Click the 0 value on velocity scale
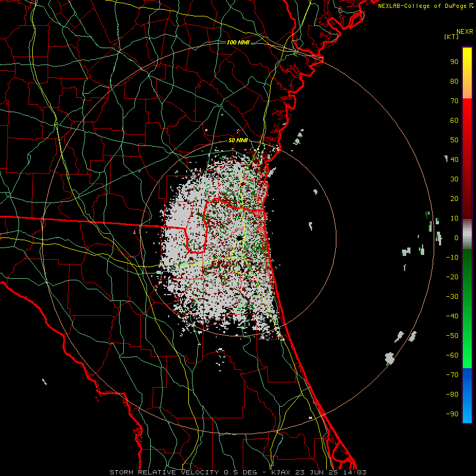The width and height of the screenshot is (476, 476). click(456, 237)
